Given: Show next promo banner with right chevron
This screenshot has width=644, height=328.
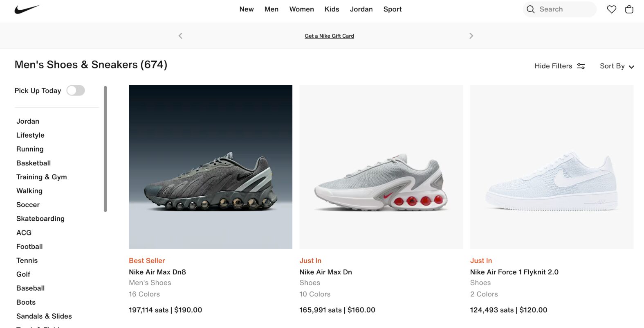Looking at the screenshot, I should [471, 36].
